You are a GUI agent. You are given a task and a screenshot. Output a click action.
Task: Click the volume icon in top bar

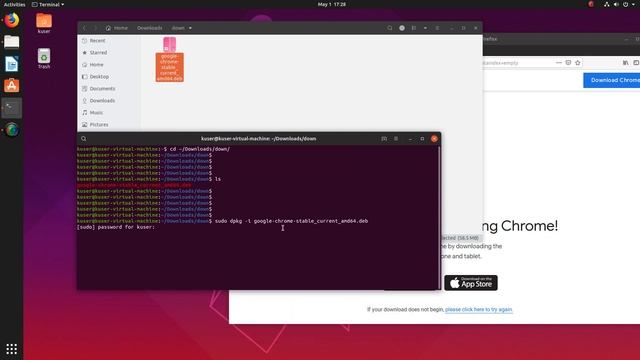coord(616,4)
